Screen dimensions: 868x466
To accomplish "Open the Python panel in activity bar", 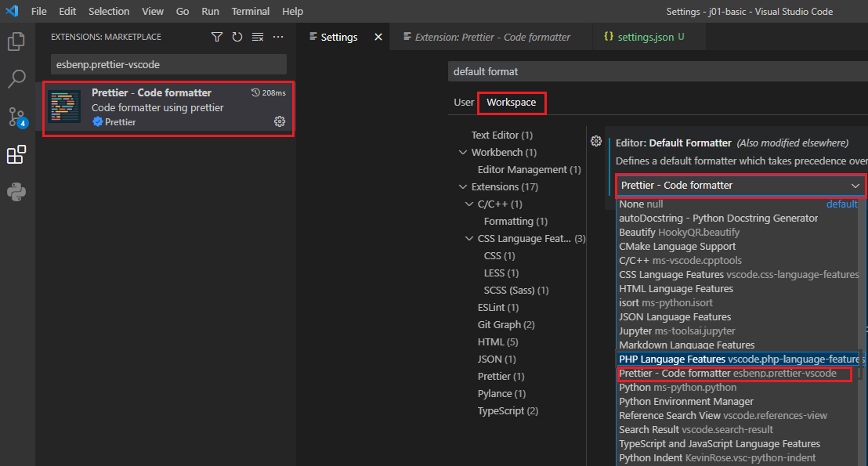I will pyautogui.click(x=16, y=192).
